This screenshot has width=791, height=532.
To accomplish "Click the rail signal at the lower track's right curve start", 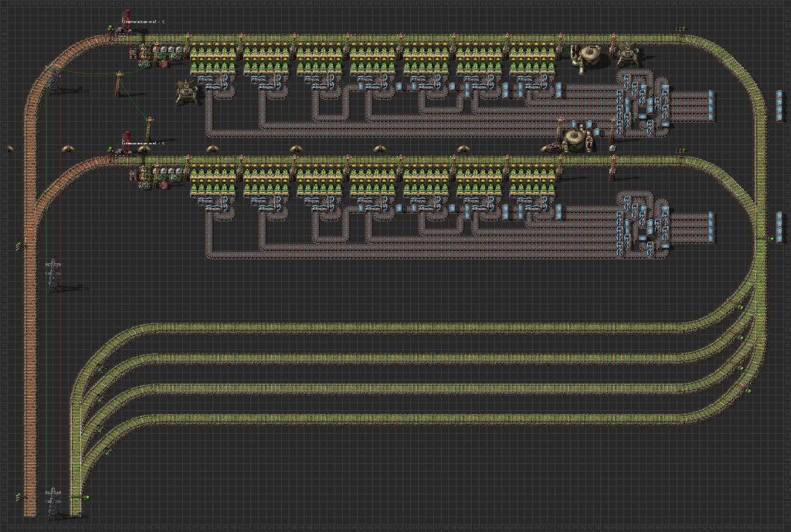I will 681,151.
